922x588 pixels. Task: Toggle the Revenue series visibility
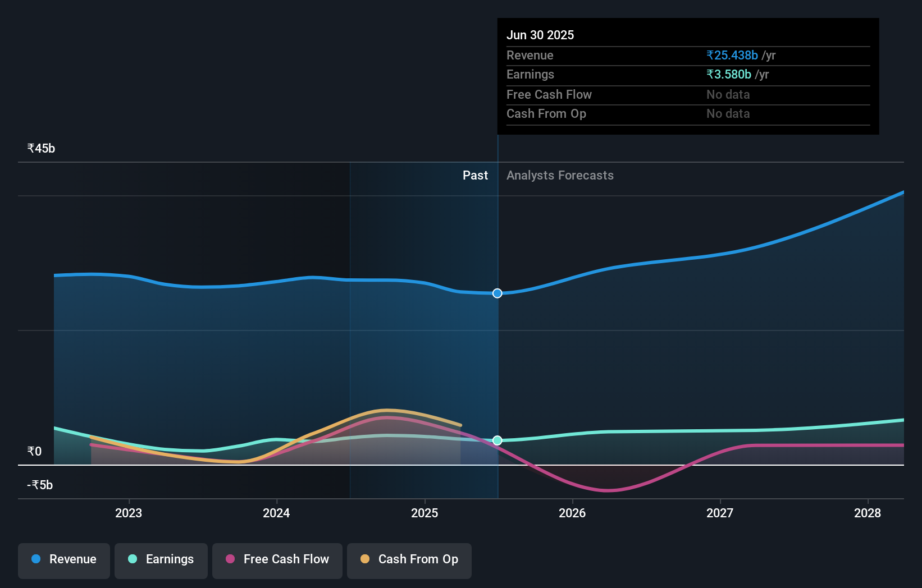point(63,561)
